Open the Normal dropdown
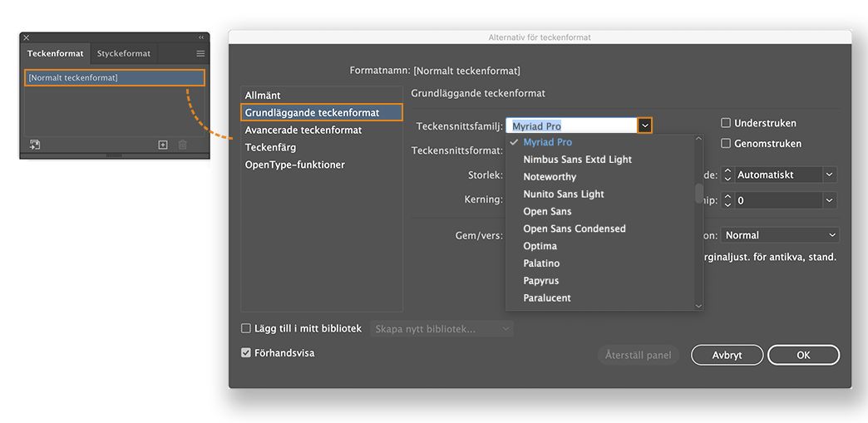The width and height of the screenshot is (868, 423). 831,235
